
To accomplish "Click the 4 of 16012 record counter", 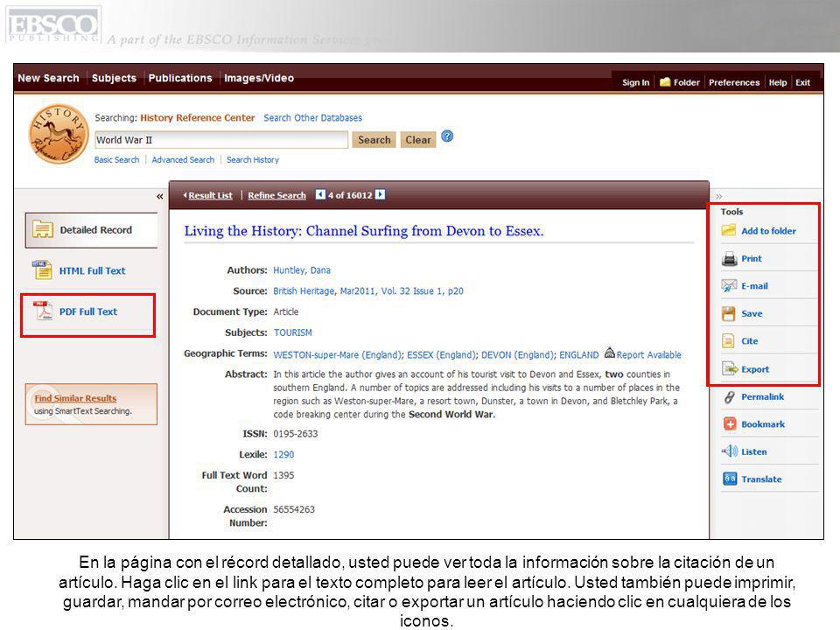I will pyautogui.click(x=350, y=195).
